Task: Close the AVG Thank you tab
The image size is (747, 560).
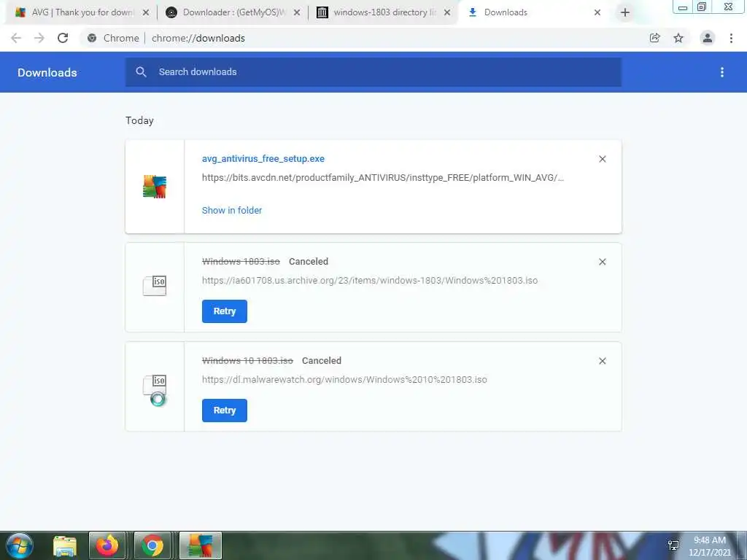Action: pos(146,12)
